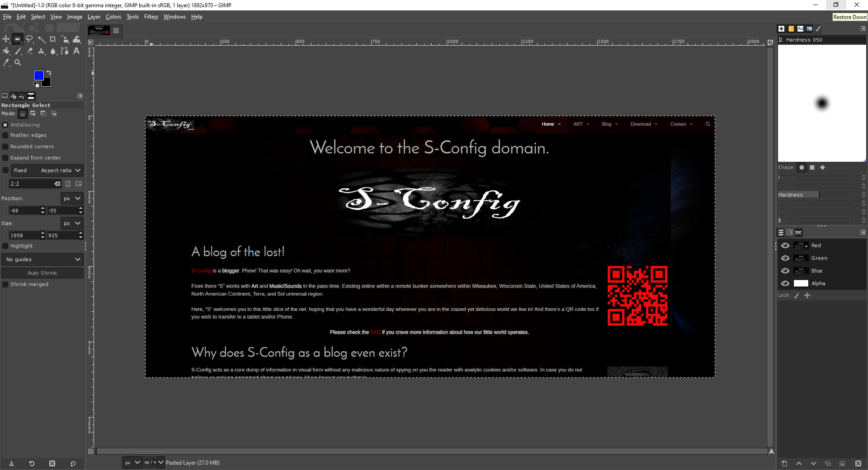Enable Expand from center option
The image size is (868, 470).
click(5, 158)
